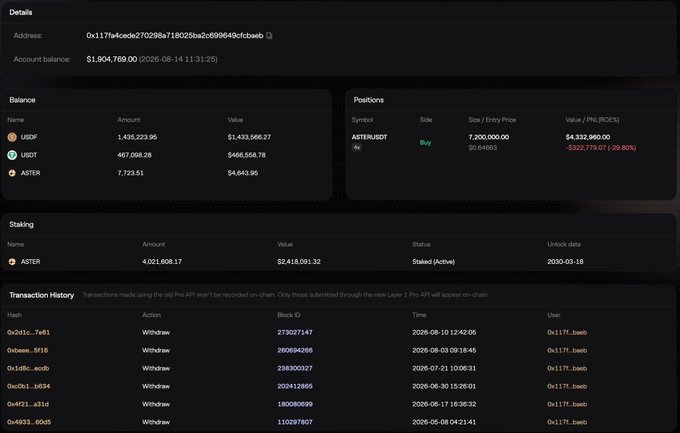This screenshot has height=433, width=680.
Task: Click the Value / PNL(ROE%) column header
Action: click(x=592, y=120)
